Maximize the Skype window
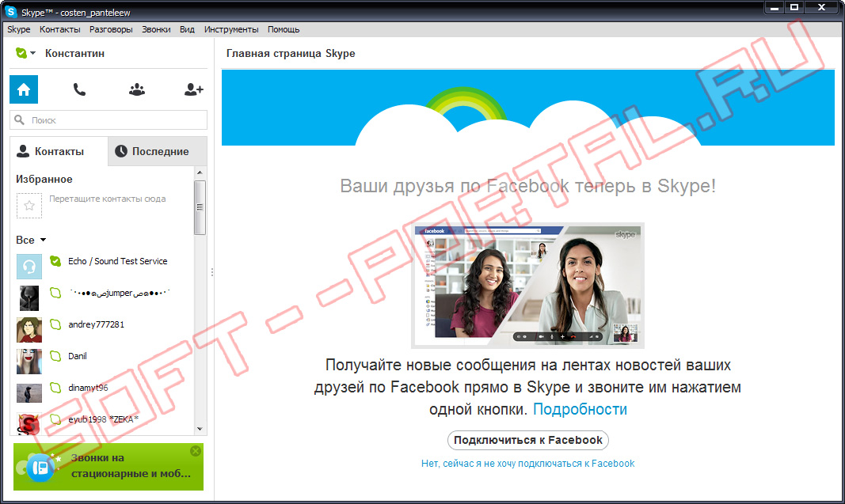The height and width of the screenshot is (504, 845). [794, 8]
